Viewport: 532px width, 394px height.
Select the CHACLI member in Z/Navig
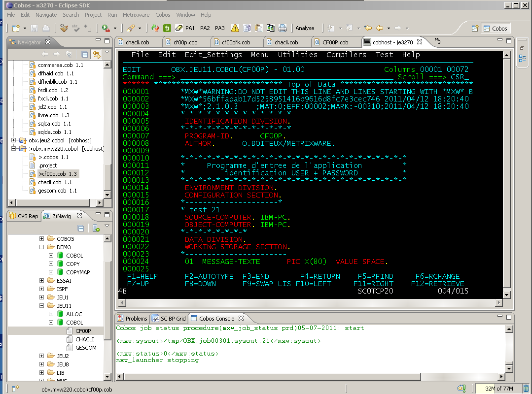tap(80, 339)
